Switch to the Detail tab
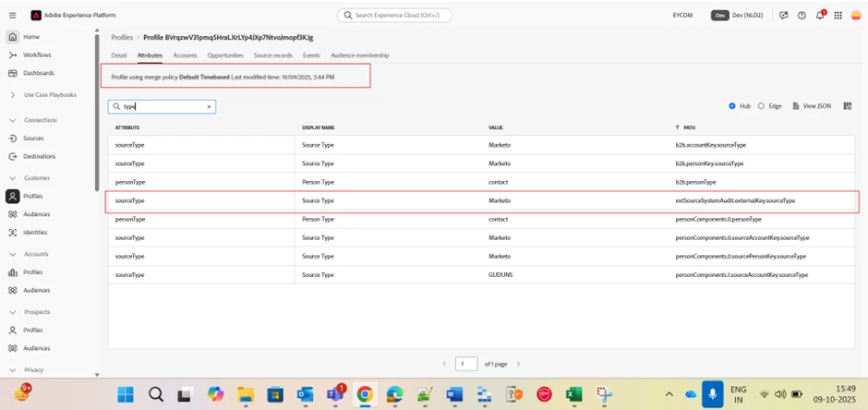 click(119, 55)
